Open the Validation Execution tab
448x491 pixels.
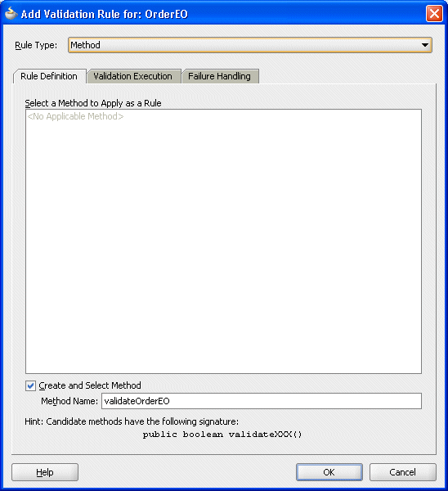pos(133,76)
